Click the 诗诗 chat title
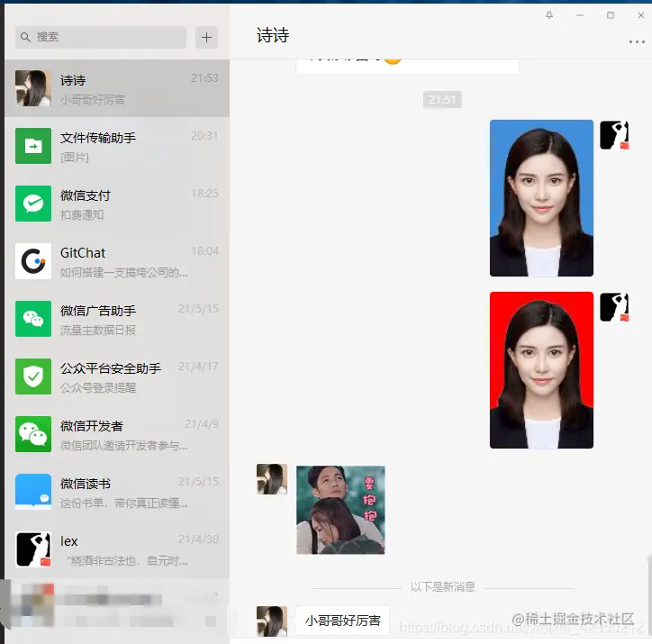Image resolution: width=652 pixels, height=644 pixels. [x=273, y=36]
